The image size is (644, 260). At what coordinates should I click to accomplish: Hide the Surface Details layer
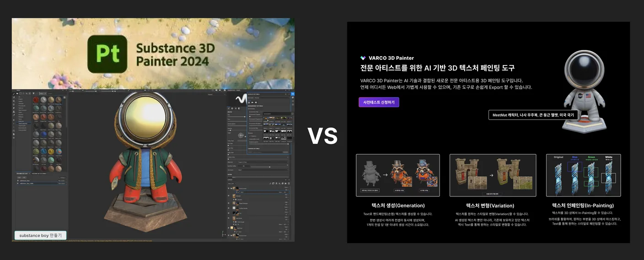[228, 208]
